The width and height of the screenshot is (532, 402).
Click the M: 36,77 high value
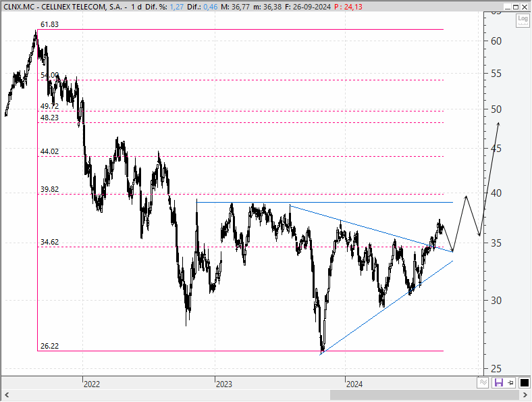click(x=234, y=7)
